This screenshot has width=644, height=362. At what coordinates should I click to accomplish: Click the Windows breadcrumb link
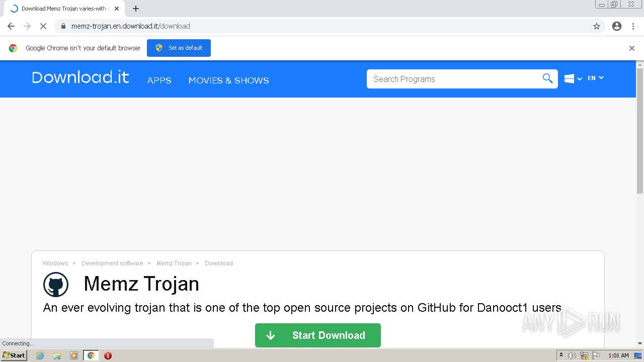pos(55,263)
